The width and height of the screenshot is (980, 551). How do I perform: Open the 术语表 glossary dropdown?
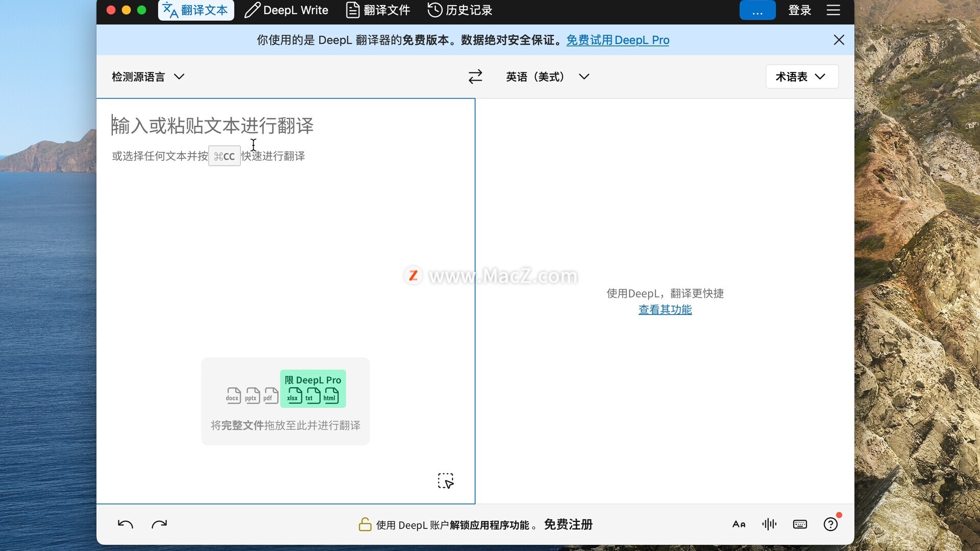click(802, 77)
